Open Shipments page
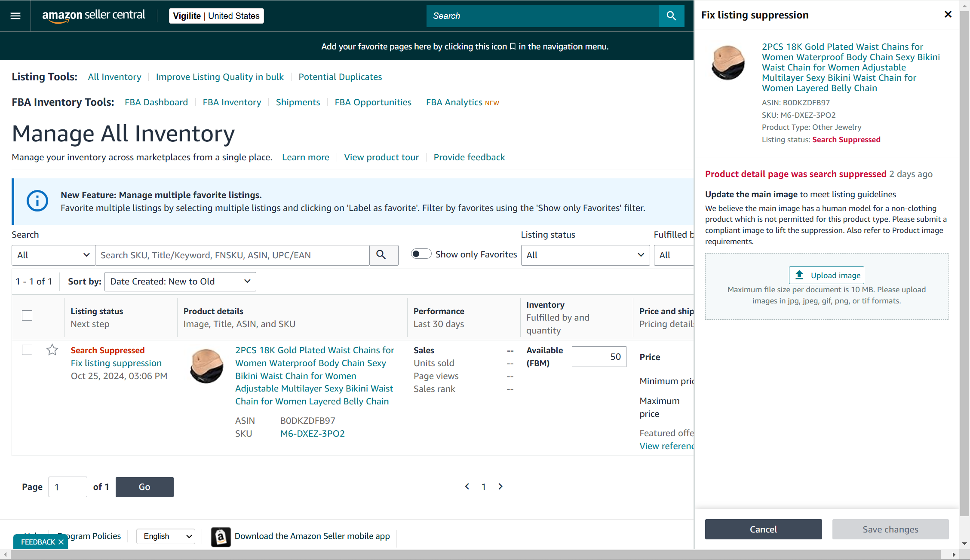 298,102
